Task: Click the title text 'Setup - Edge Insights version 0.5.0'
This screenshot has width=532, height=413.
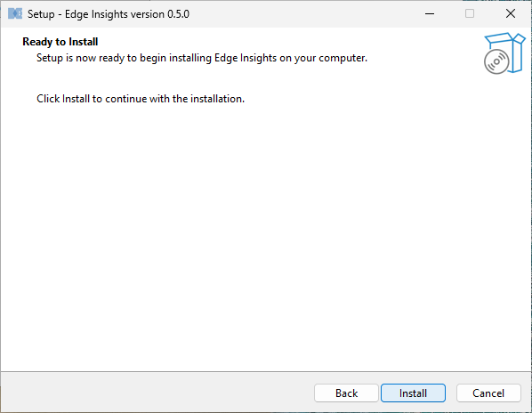Action: [109, 14]
